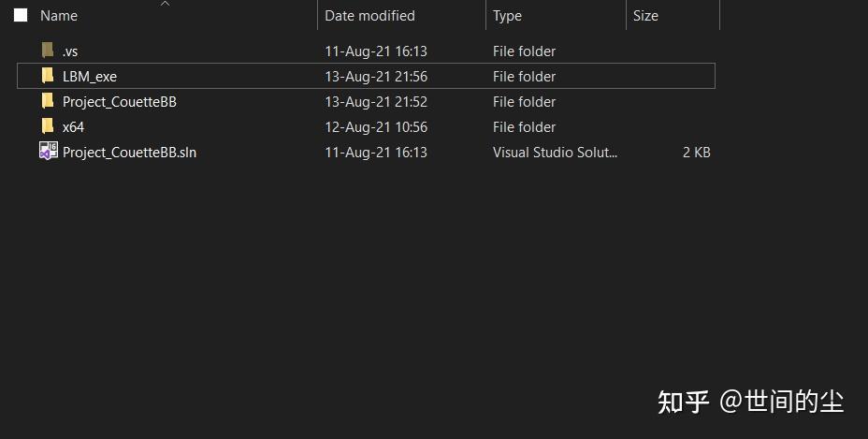Click the x64 folder icon

pos(48,126)
